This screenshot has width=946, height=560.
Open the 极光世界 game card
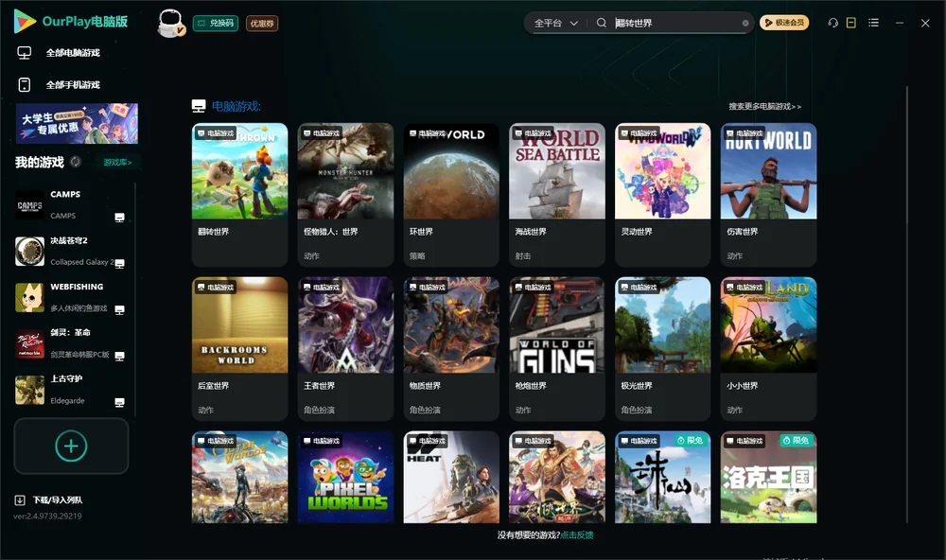point(662,348)
